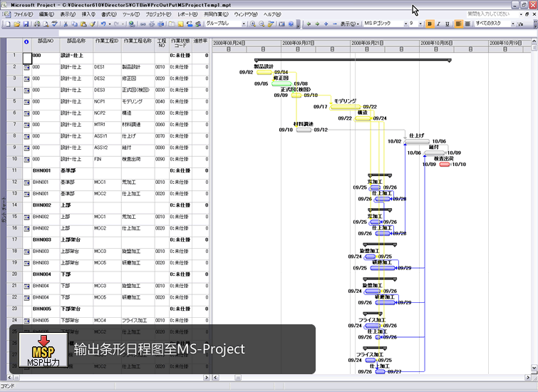Click the 進捗率 column header
538x392 pixels.
coord(201,44)
